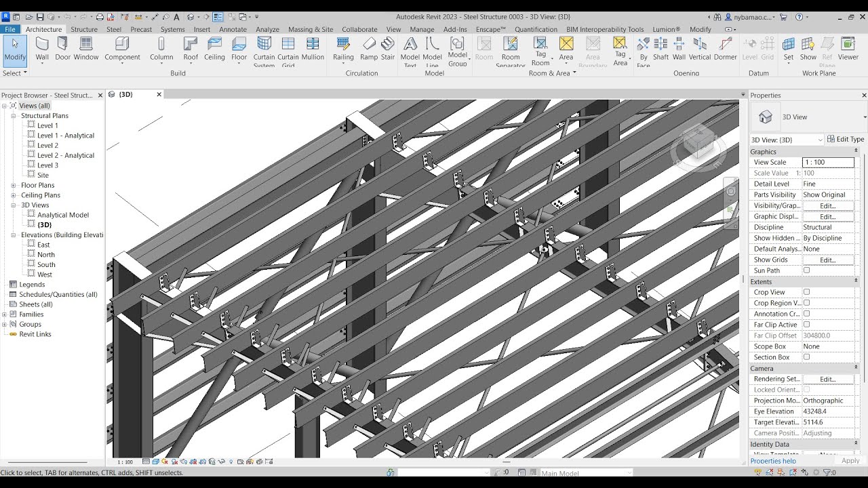
Task: Select the Dormer opening tool
Action: (x=726, y=49)
